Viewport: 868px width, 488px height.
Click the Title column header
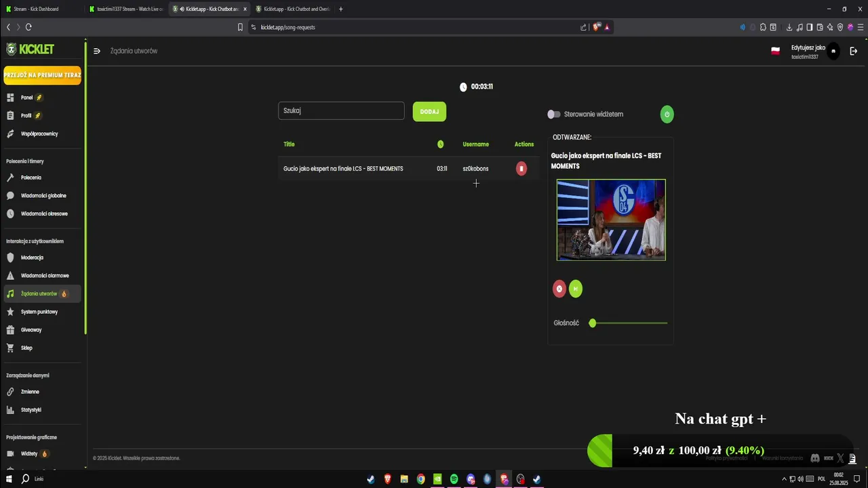coord(289,144)
